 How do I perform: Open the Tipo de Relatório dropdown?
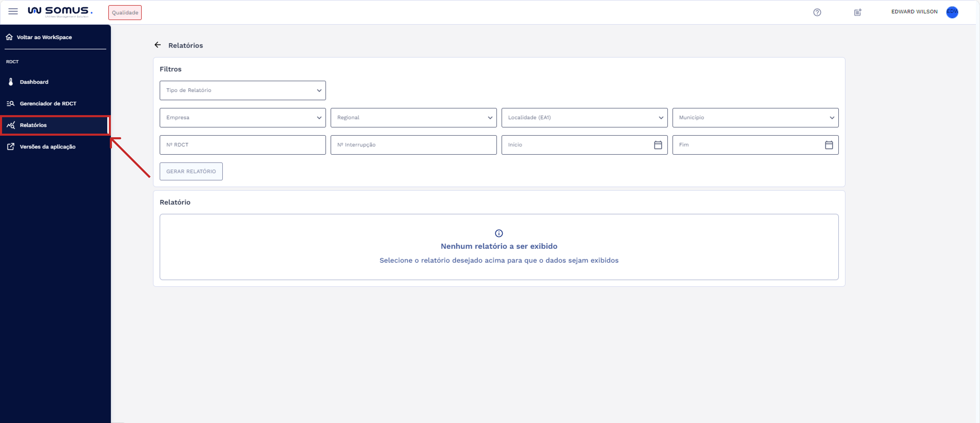[x=319, y=90]
